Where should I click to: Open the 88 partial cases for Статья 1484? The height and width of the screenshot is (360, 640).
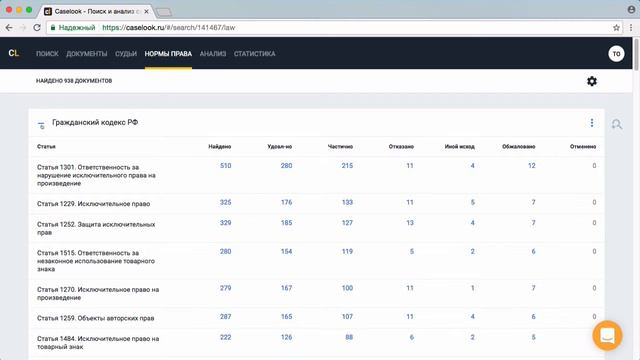coord(349,337)
